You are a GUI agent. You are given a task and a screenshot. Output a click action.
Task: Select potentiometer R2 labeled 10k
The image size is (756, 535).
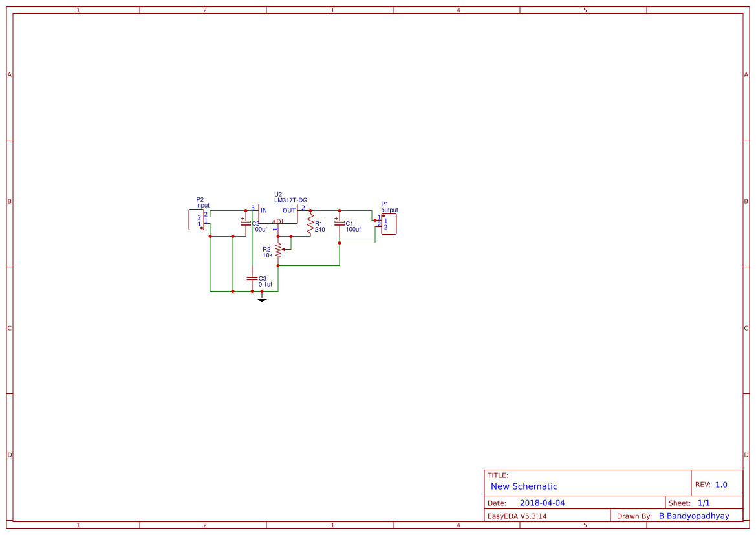pos(278,250)
